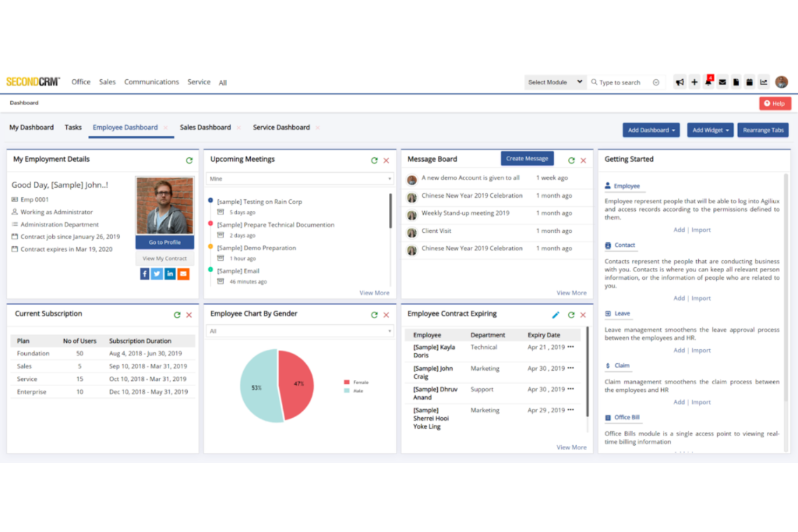Image resolution: width=798 pixels, height=532 pixels.
Task: Switch to the Service Dashboard tab
Action: pyautogui.click(x=281, y=127)
